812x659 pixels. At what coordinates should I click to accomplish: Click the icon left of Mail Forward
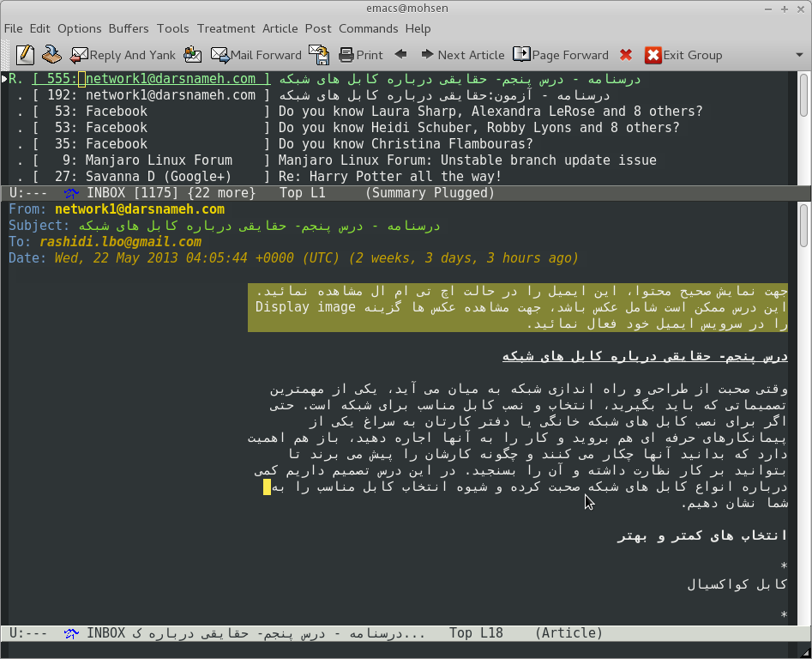point(193,55)
